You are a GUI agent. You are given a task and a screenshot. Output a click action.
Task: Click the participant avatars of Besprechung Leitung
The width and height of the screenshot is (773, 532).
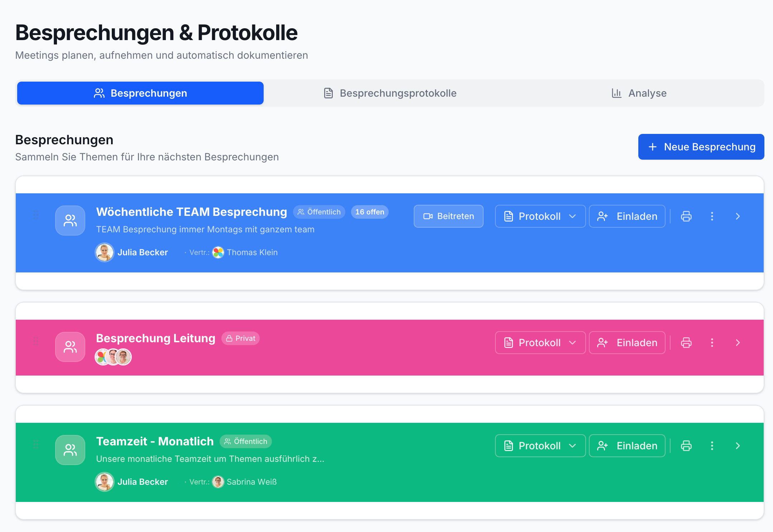113,357
